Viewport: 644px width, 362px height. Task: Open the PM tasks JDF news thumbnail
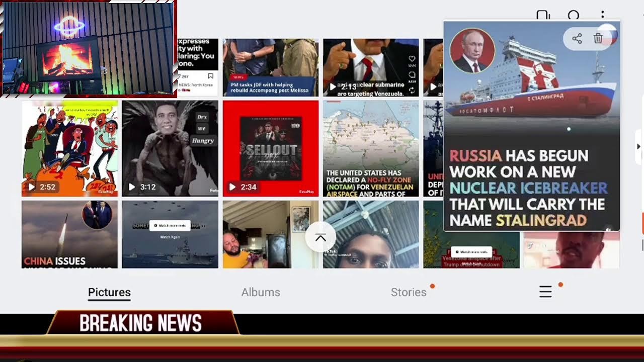[271, 67]
